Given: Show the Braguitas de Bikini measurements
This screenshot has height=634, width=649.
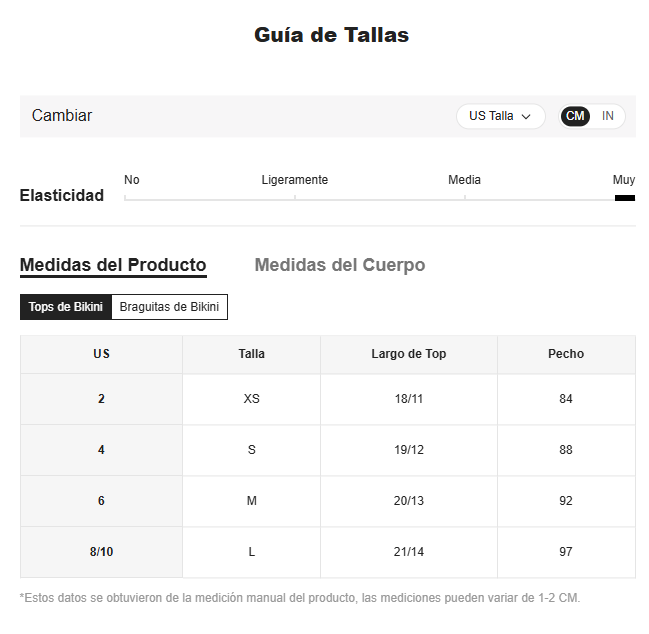Looking at the screenshot, I should pos(169,307).
